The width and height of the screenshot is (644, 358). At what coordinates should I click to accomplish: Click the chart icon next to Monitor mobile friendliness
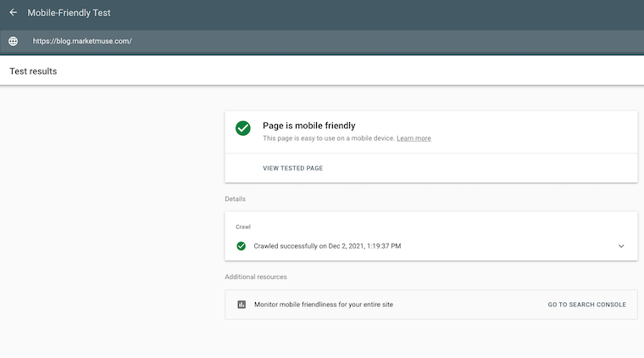241,305
